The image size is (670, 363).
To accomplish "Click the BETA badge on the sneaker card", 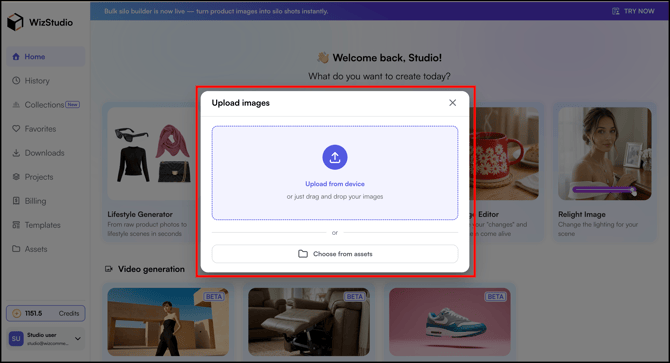I will point(496,296).
